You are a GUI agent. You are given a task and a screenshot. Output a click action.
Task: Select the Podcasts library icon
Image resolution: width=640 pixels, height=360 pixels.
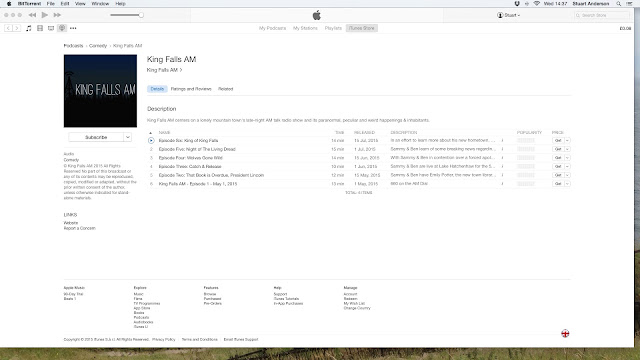(62, 28)
